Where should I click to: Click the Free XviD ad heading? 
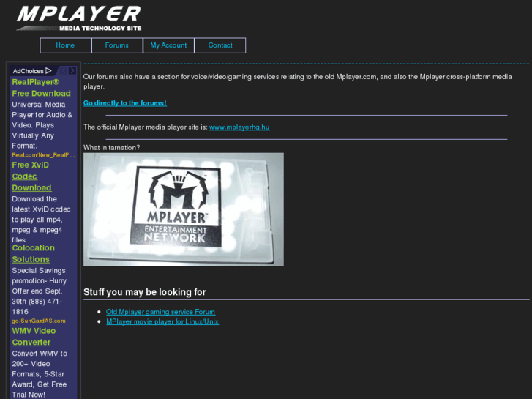[31, 165]
